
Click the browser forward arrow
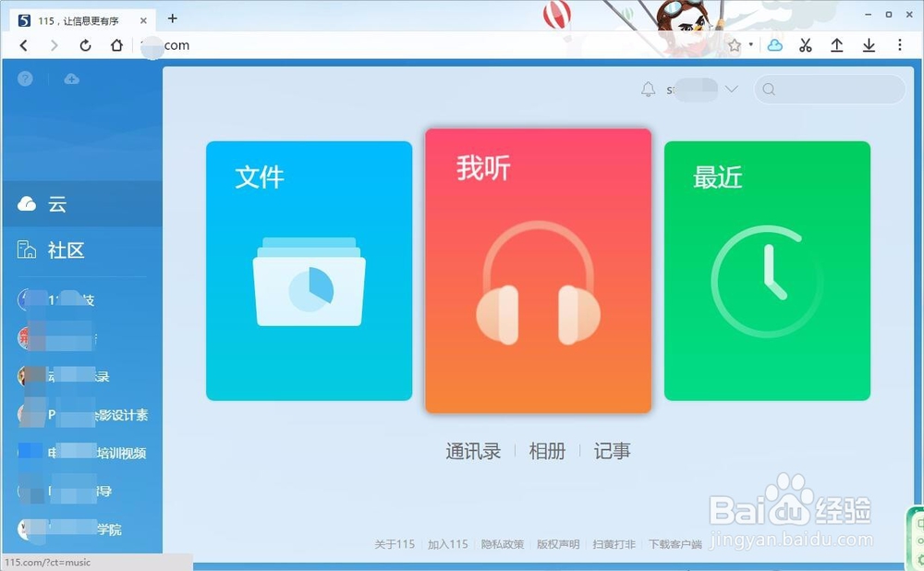[x=55, y=45]
